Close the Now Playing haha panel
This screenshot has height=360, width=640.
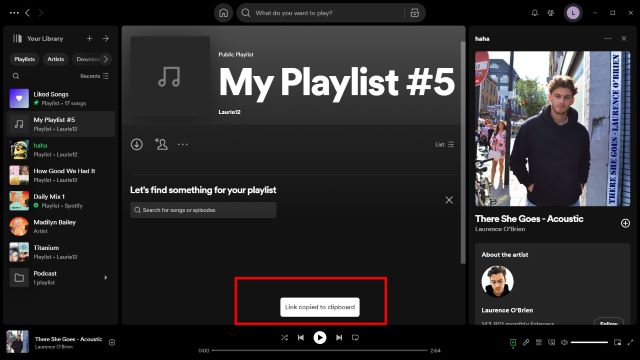[624, 38]
